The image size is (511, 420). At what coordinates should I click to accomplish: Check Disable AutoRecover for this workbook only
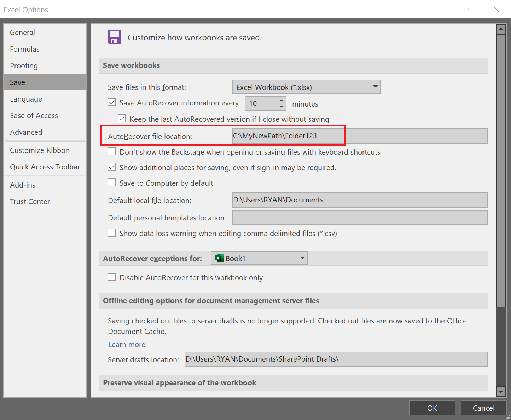[112, 277]
